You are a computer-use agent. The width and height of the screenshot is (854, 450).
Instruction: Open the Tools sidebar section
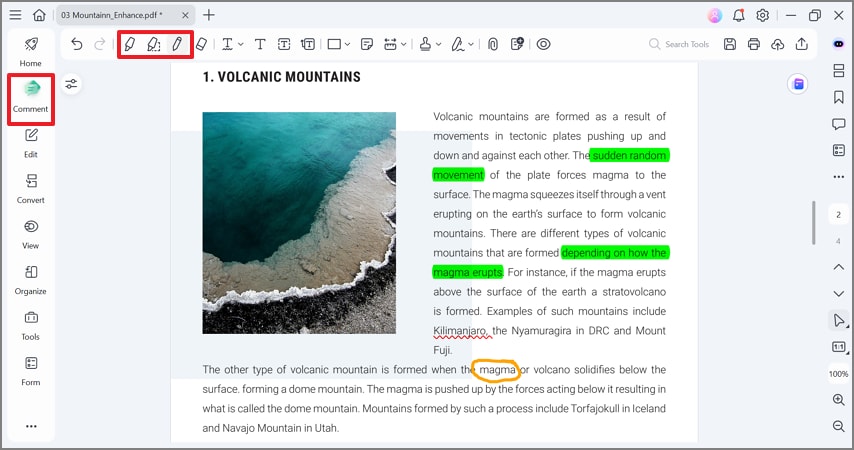click(x=30, y=326)
